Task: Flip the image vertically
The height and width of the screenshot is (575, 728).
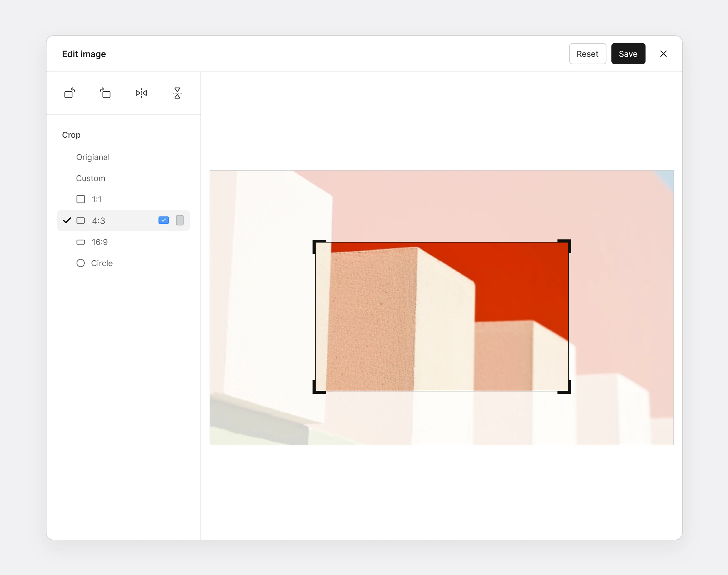Action: [x=177, y=93]
